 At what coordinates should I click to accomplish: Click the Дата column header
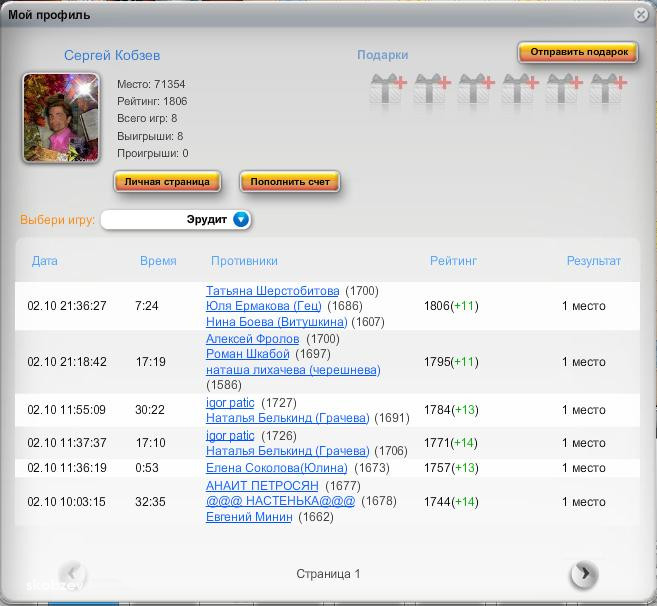(45, 261)
